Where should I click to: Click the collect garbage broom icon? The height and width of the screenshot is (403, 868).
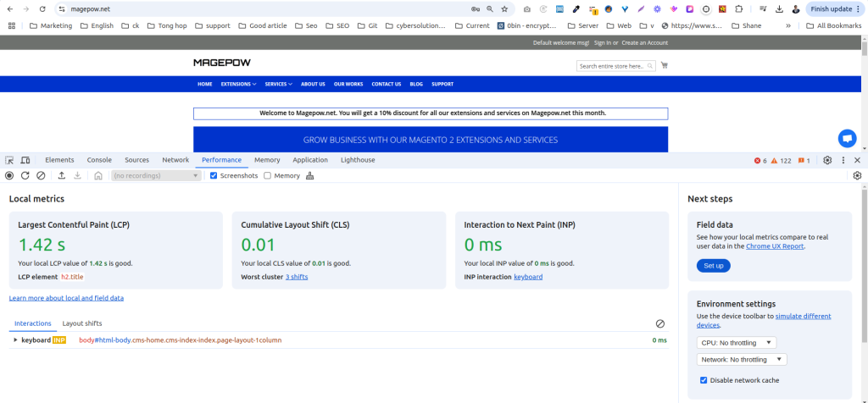[x=310, y=175]
